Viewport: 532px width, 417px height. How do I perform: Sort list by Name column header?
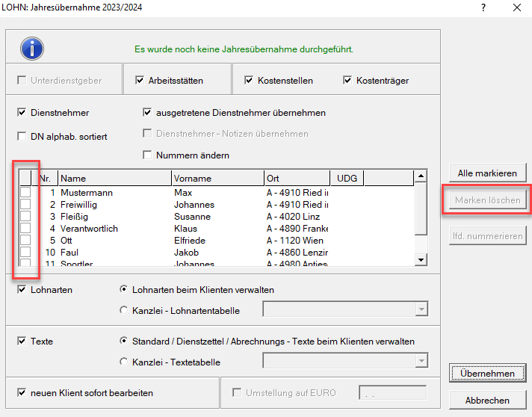coord(114,179)
